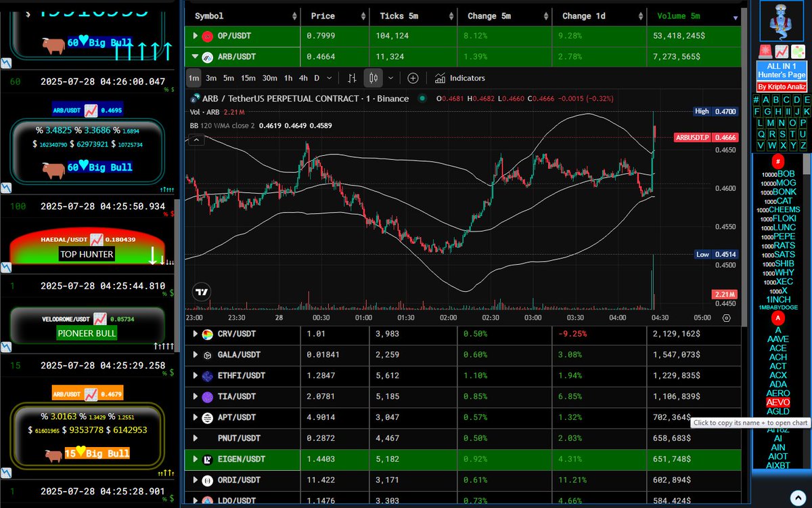Open the timeframe dropdown chevron after D

(x=330, y=78)
